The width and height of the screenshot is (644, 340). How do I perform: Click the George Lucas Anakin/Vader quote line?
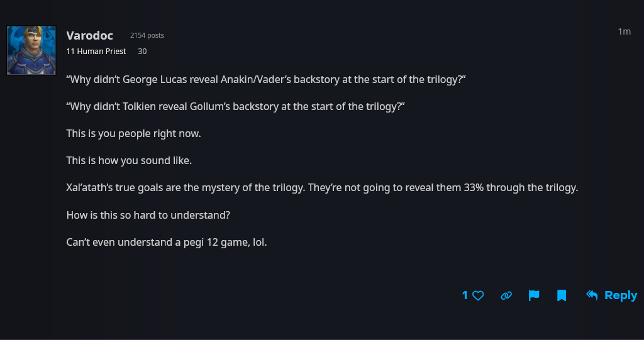pos(266,80)
